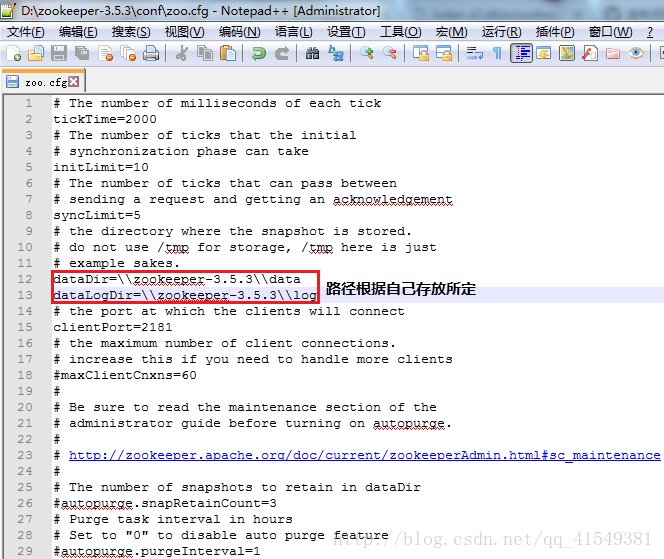Open the 编码(N) menu
Screen dimensions: 664x559
239,32
